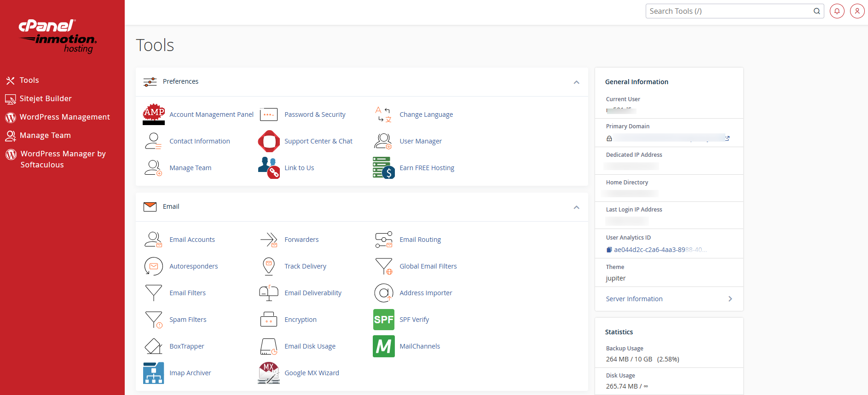Click the green MailChannels M icon

click(383, 346)
